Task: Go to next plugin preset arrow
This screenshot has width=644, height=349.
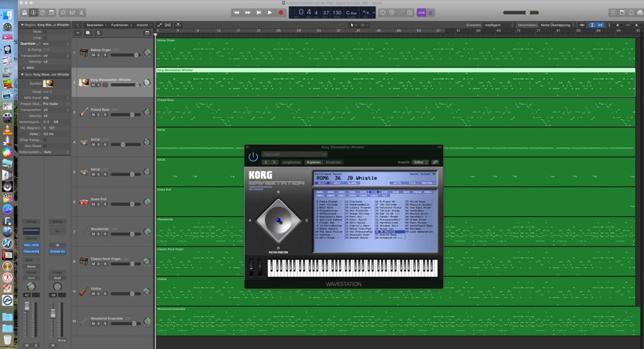Action: pyautogui.click(x=274, y=162)
